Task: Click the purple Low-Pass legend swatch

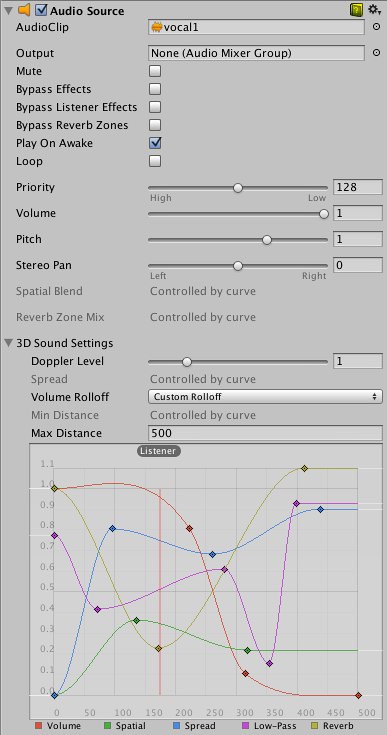Action: pos(245,726)
